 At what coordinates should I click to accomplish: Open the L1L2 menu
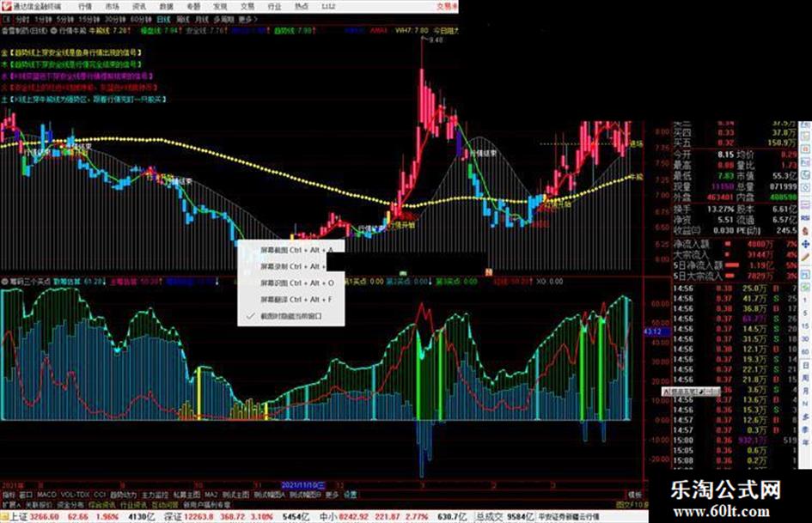[x=328, y=7]
